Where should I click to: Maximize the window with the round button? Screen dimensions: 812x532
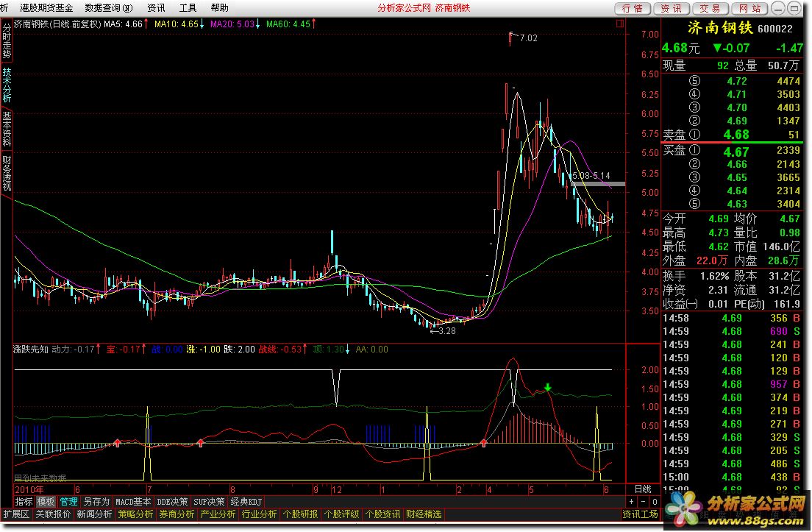(794, 8)
